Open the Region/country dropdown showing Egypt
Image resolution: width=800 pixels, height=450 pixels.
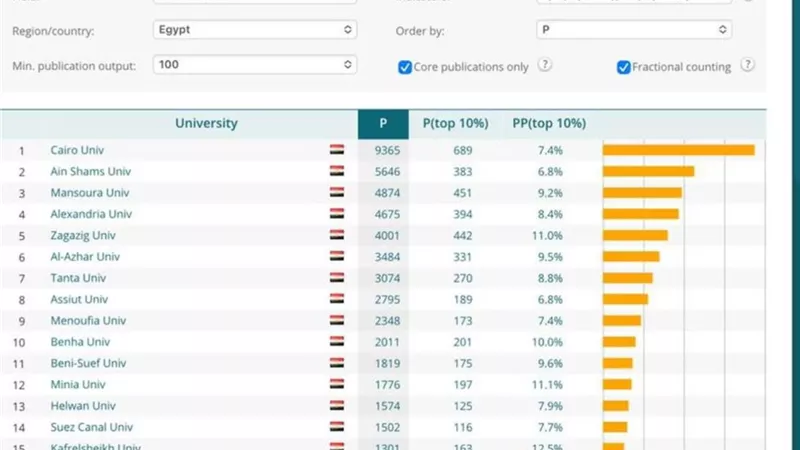pyautogui.click(x=255, y=30)
